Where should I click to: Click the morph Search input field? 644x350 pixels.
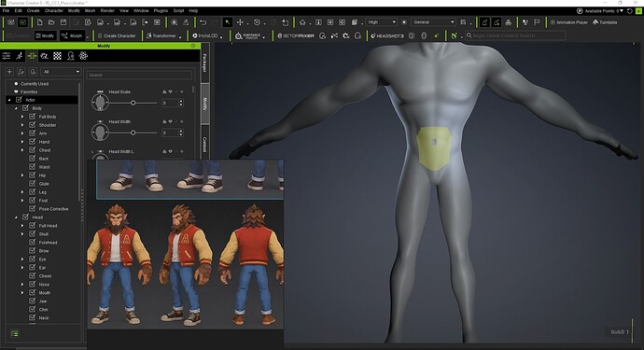(140, 76)
